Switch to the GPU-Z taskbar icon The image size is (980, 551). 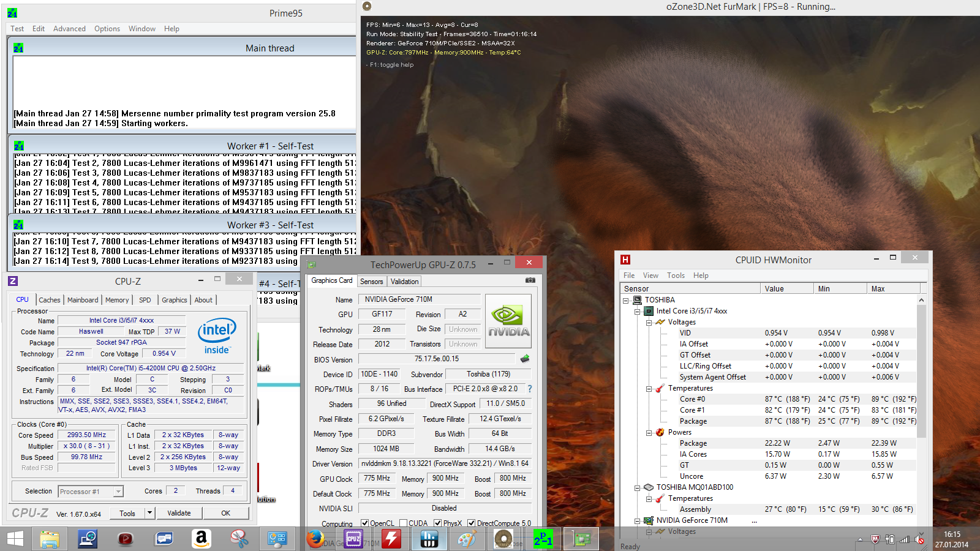pyautogui.click(x=581, y=539)
